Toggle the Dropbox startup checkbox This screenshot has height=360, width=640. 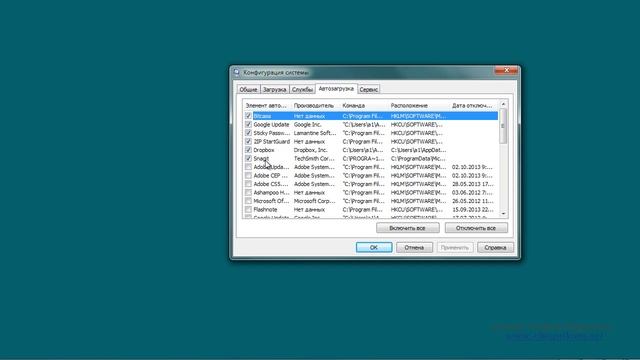click(x=248, y=150)
